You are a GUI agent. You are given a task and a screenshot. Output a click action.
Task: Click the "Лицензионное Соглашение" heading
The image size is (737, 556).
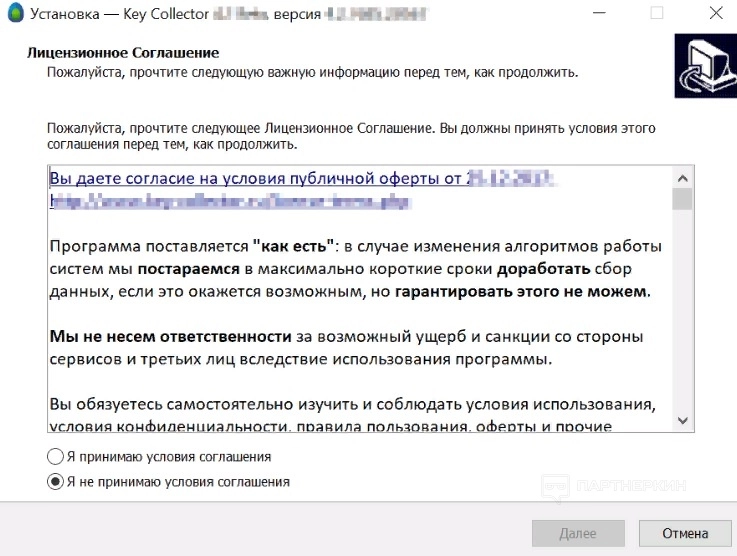point(123,53)
